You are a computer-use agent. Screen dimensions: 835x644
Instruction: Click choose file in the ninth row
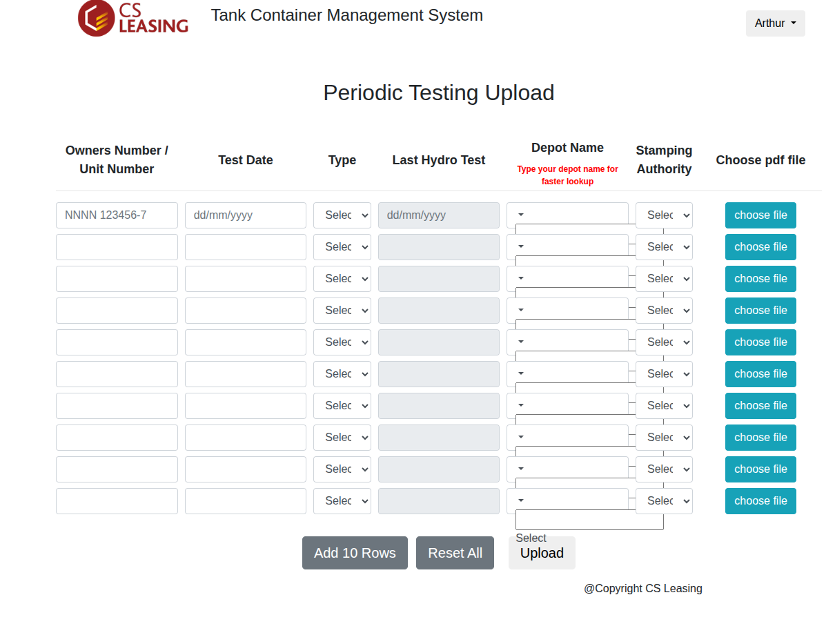(x=760, y=469)
